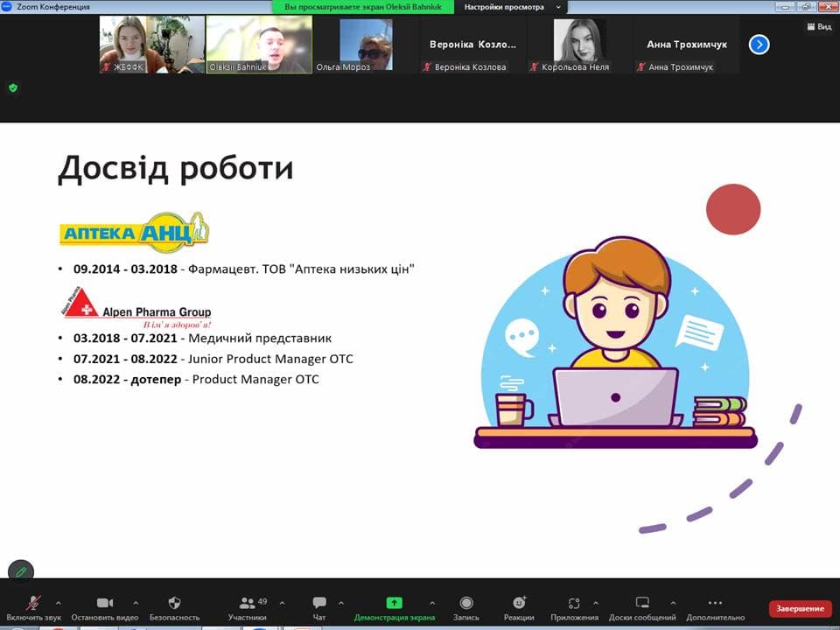840x630 pixels.
Task: Open Реакции reactions icon
Action: (519, 603)
